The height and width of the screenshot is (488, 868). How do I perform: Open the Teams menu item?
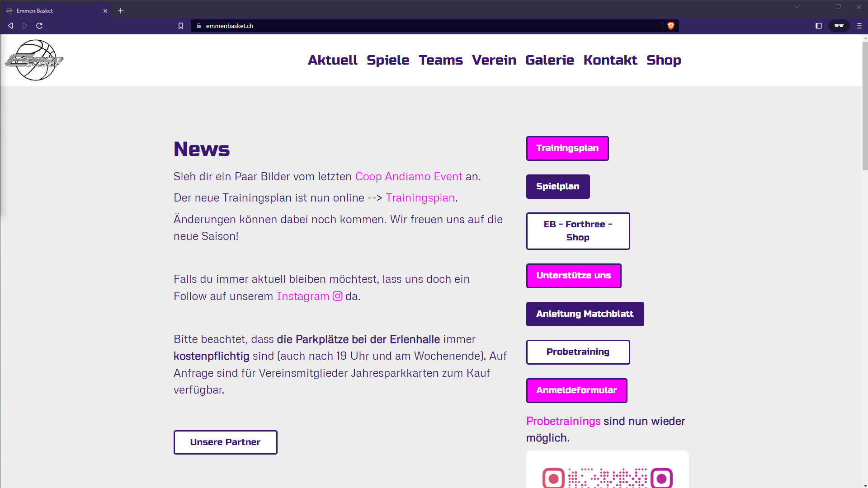[x=441, y=60]
